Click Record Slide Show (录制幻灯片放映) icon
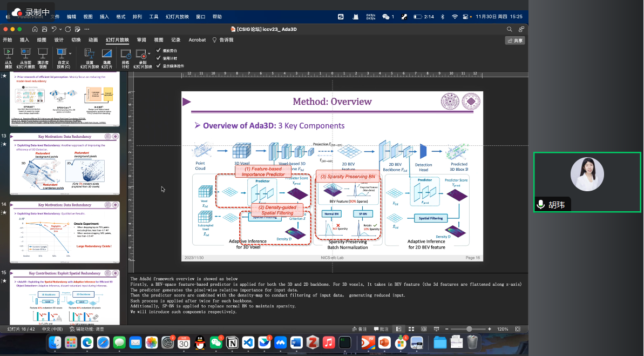This screenshot has width=644, height=356. point(141,54)
